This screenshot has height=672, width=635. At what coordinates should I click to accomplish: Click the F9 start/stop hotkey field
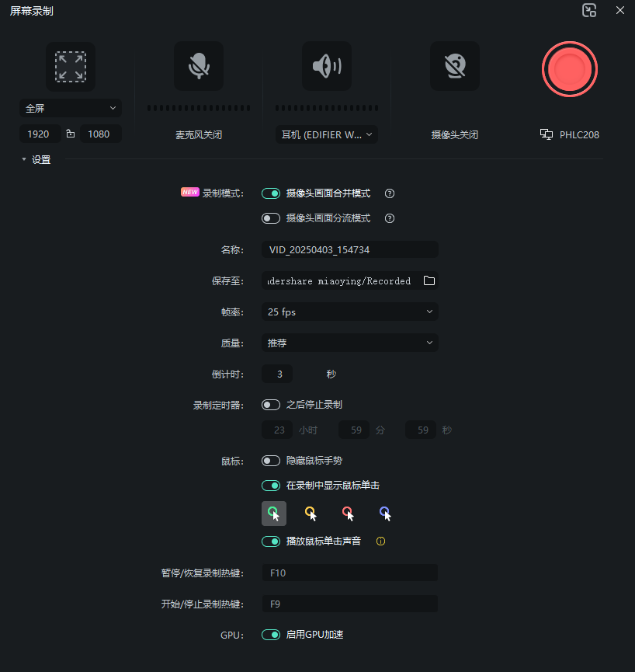[x=350, y=604]
